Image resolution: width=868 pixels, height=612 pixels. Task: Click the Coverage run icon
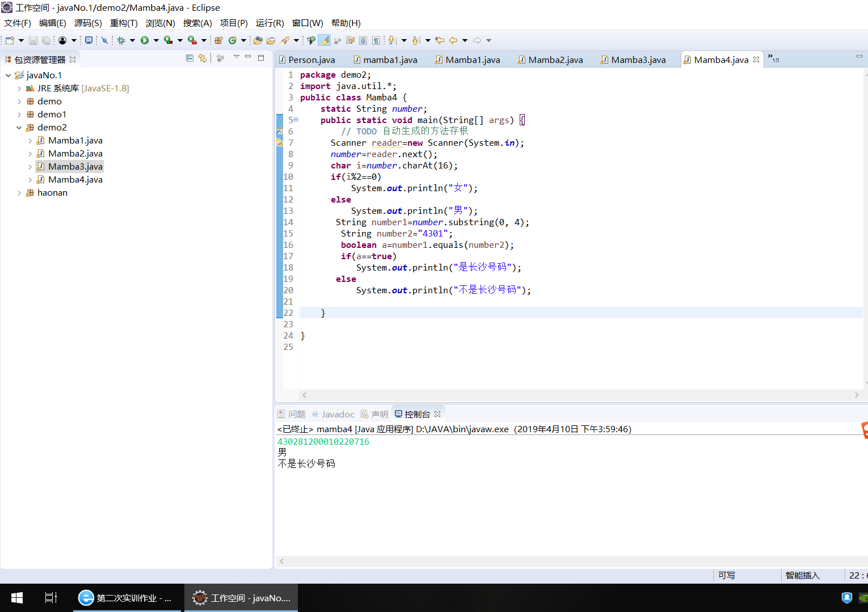pos(168,40)
